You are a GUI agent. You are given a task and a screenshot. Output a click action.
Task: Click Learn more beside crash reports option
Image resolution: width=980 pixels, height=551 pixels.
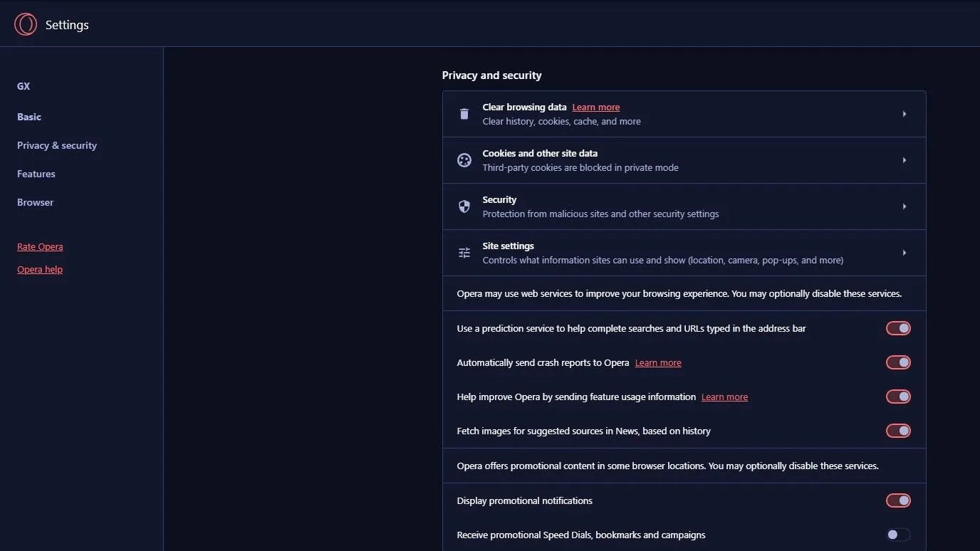[x=658, y=363]
